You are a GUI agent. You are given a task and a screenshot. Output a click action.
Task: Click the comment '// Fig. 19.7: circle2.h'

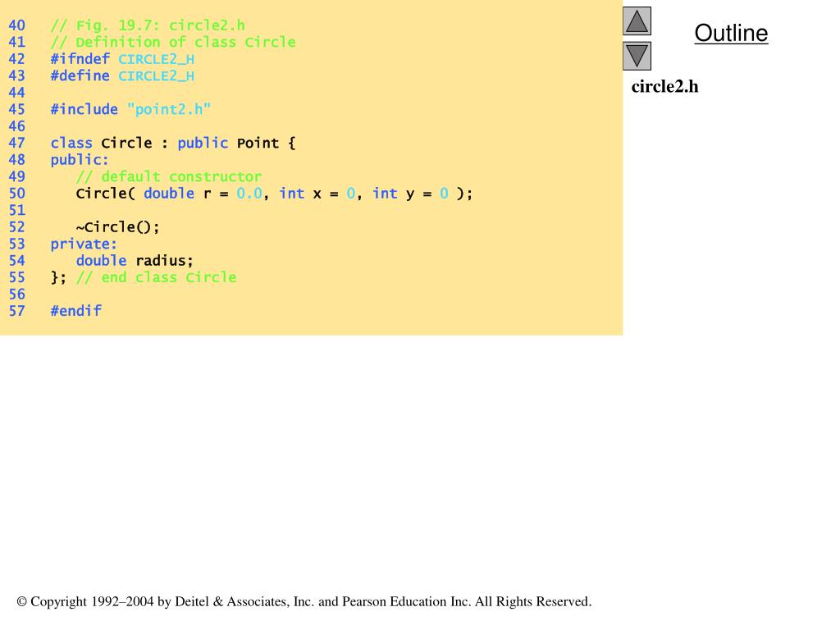point(148,25)
